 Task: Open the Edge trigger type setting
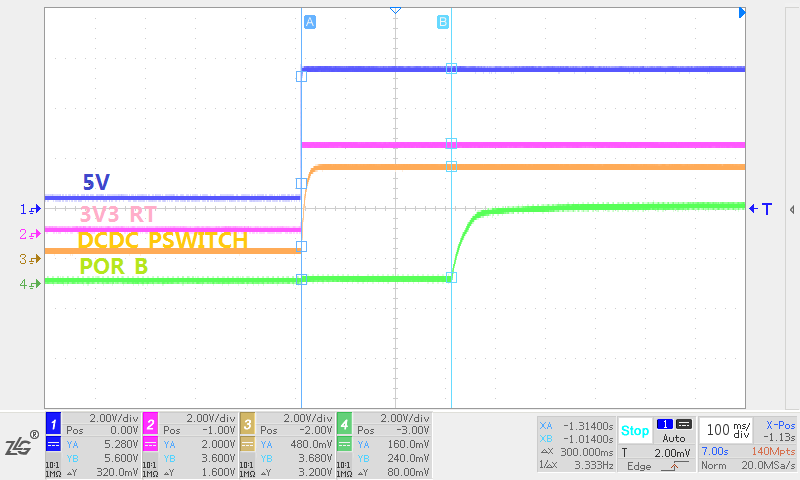pyautogui.click(x=639, y=466)
